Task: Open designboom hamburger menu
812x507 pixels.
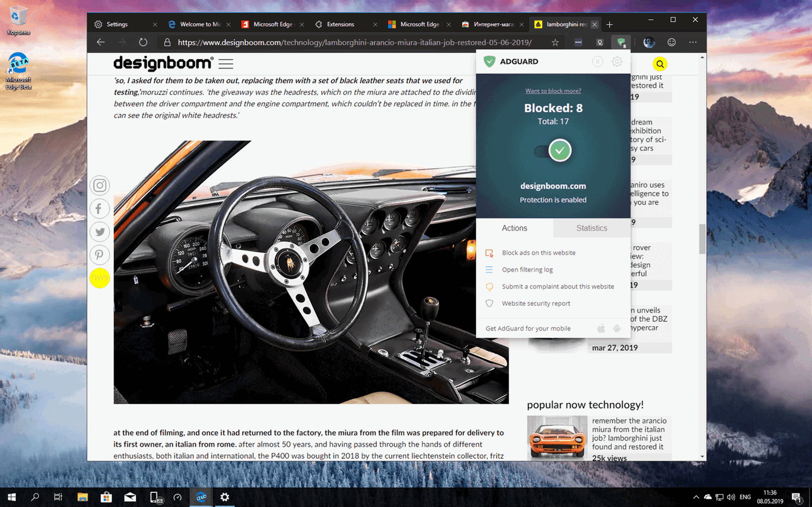Action: pyautogui.click(x=226, y=64)
